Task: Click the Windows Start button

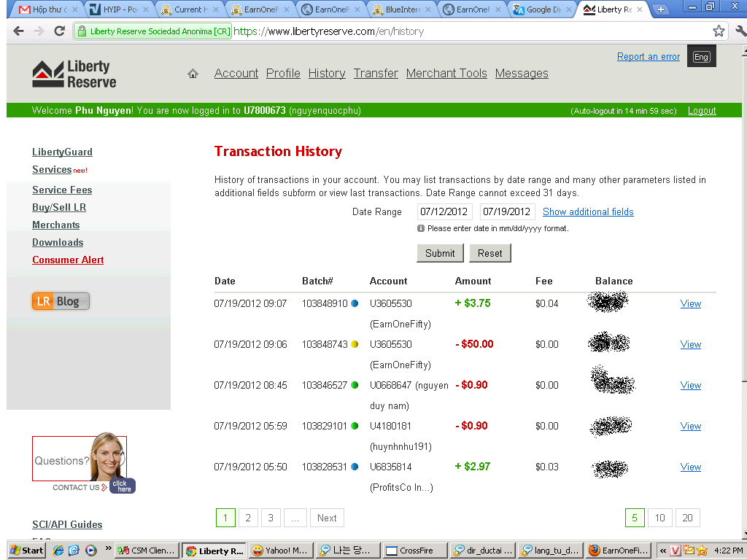Action: pos(27,551)
